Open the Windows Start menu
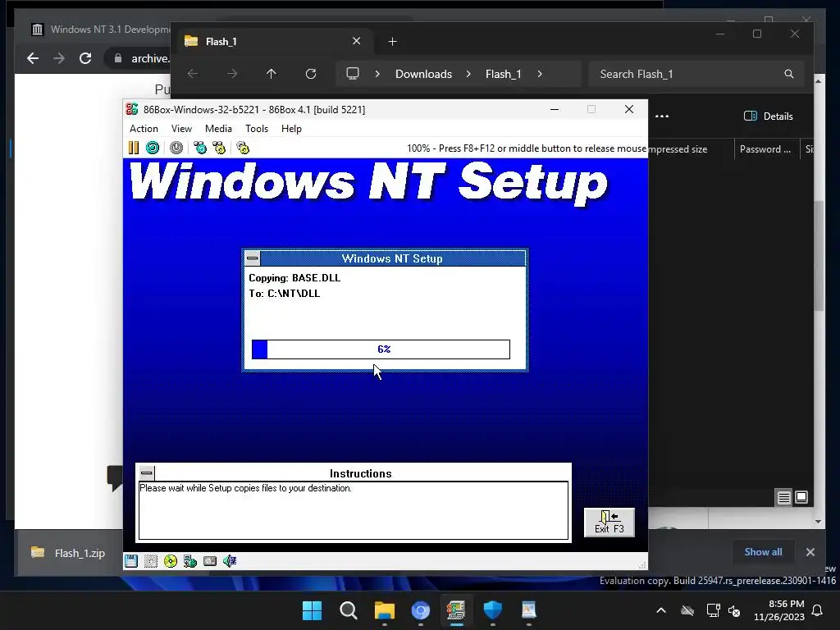Image resolution: width=840 pixels, height=630 pixels. tap(313, 610)
